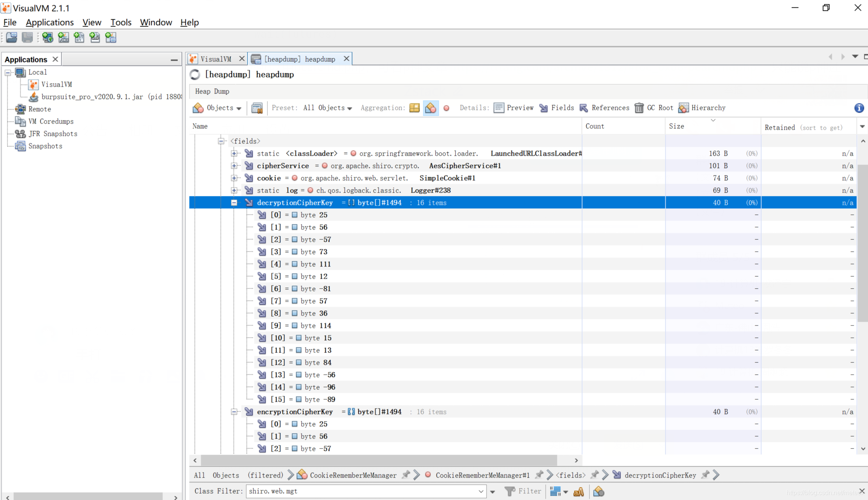Click Add JMX Connection toolbar icon
868x500 pixels.
(x=64, y=38)
